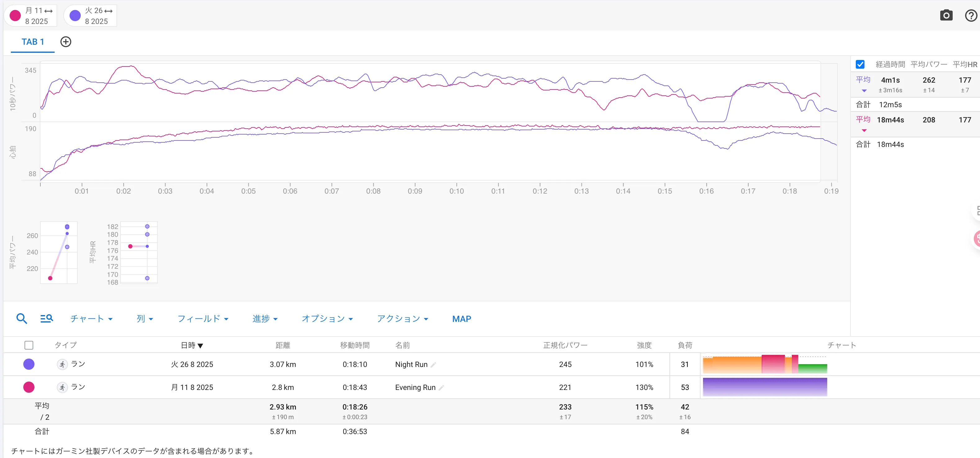The image size is (980, 458).
Task: Click the camera screenshot icon
Action: click(x=946, y=16)
